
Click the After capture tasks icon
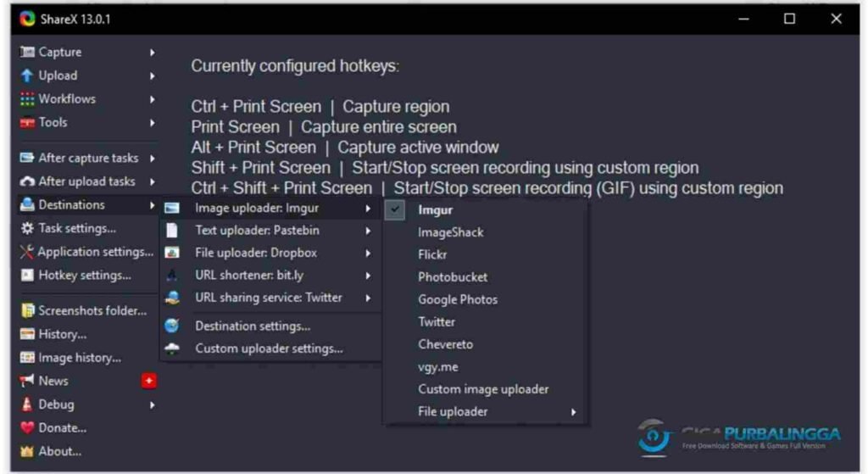tap(26, 158)
